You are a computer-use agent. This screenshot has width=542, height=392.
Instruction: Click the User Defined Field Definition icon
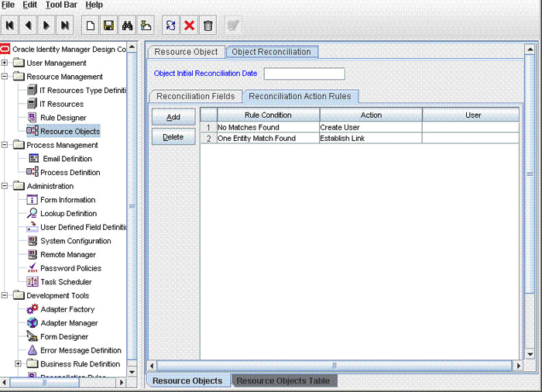coord(33,227)
